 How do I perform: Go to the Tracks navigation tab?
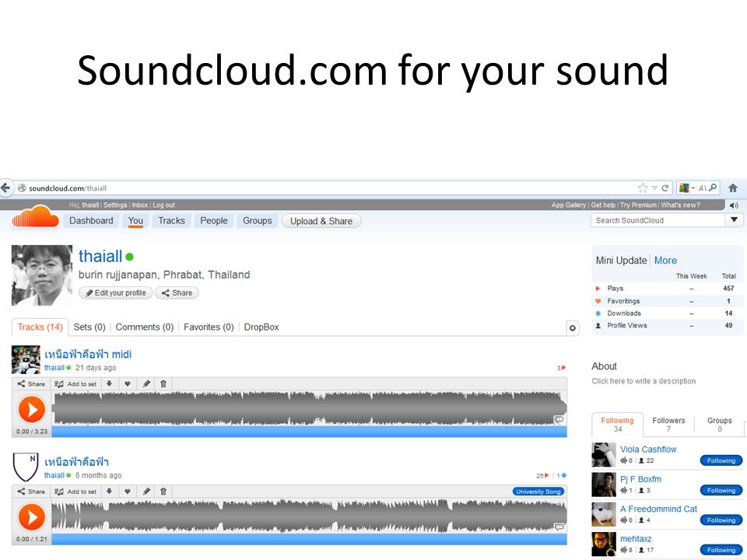click(x=171, y=221)
